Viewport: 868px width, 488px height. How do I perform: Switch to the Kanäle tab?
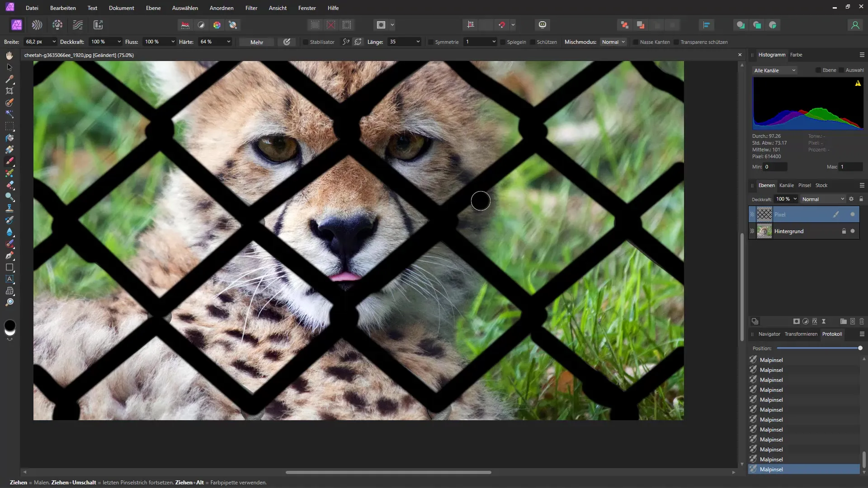[x=787, y=185]
